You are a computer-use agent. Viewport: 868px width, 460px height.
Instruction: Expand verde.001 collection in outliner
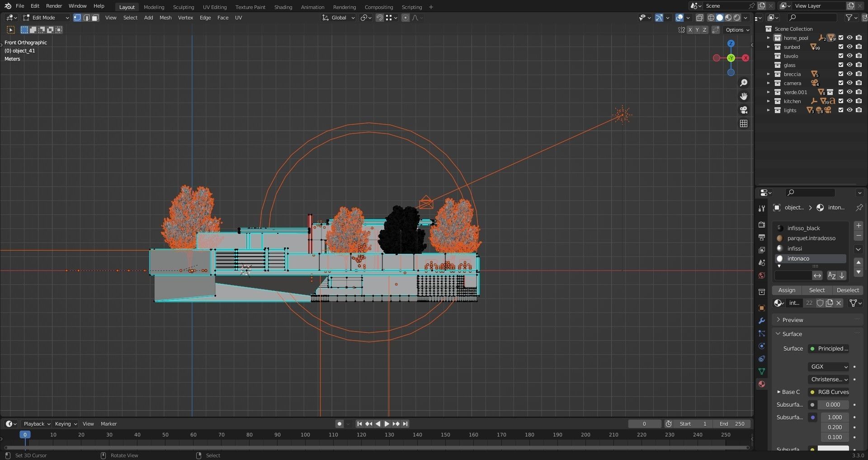coord(768,92)
